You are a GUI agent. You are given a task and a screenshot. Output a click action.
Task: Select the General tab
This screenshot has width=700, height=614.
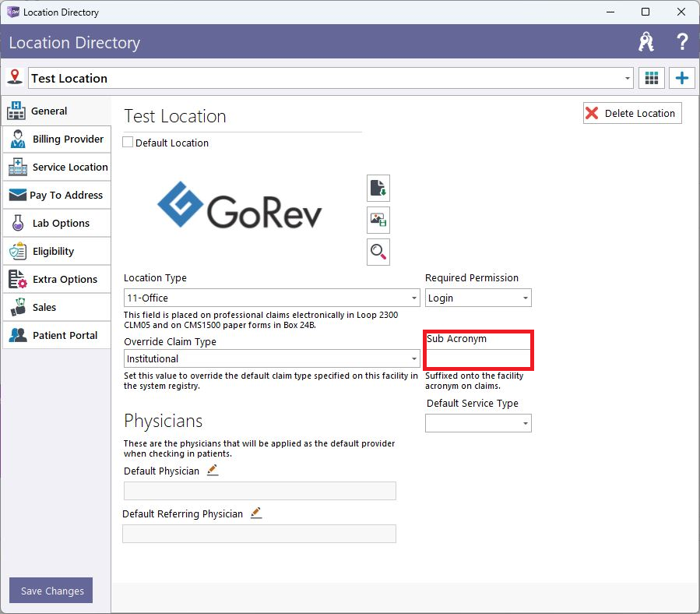tap(57, 111)
